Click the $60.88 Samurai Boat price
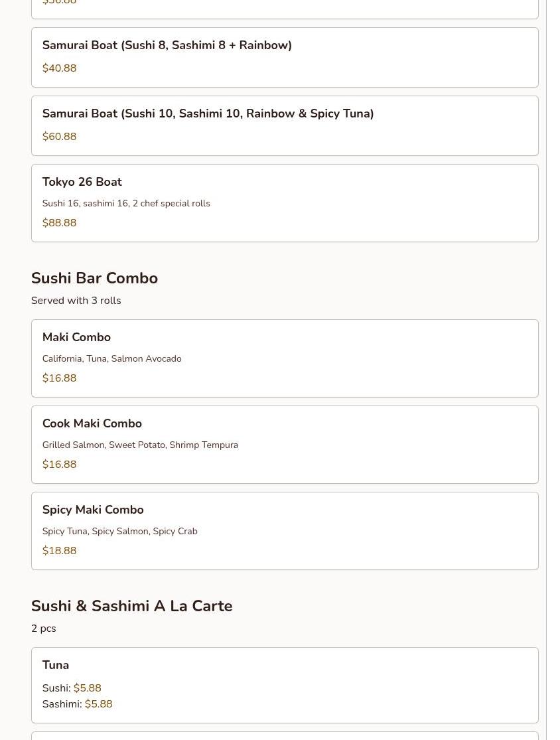560x740 pixels. tap(59, 137)
